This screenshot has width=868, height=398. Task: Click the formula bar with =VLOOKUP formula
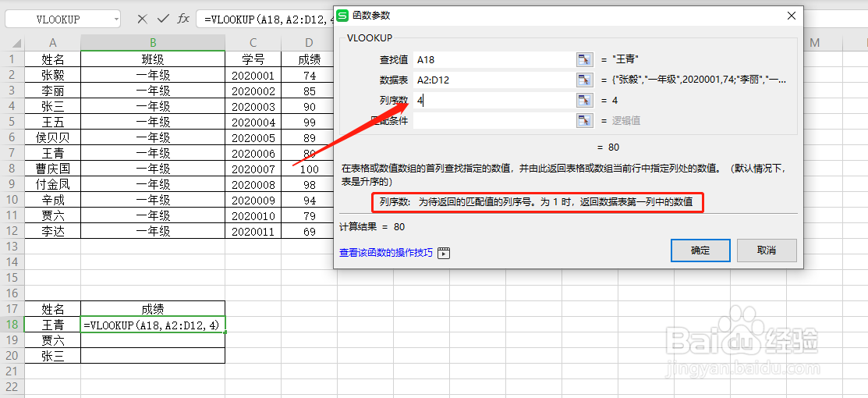pos(264,20)
